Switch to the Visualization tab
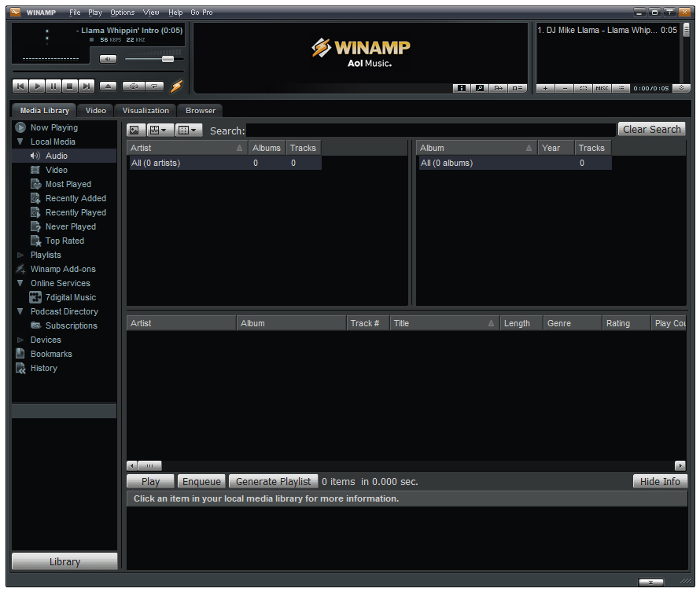This screenshot has height=592, width=700. pos(146,110)
